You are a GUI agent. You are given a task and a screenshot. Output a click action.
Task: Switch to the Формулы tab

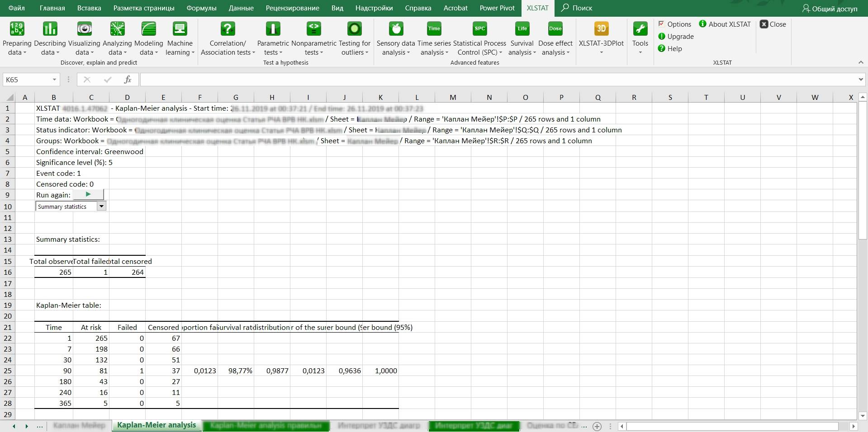coord(202,8)
